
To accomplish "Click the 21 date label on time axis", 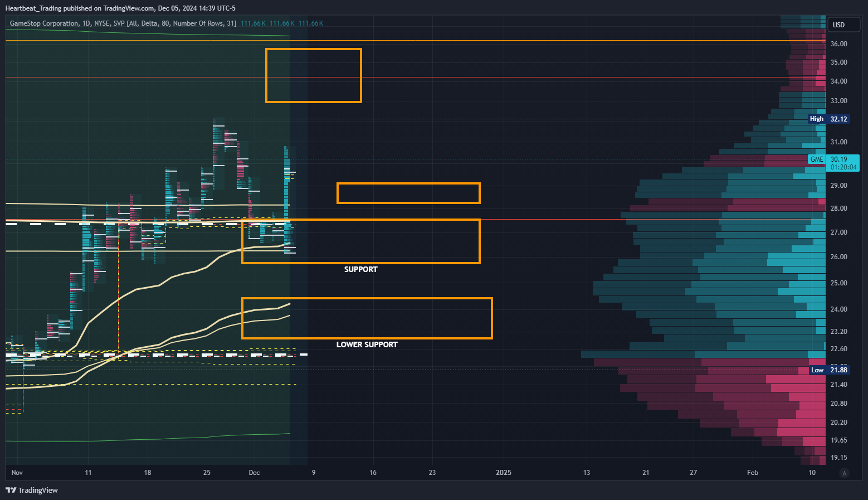I will 646,473.
